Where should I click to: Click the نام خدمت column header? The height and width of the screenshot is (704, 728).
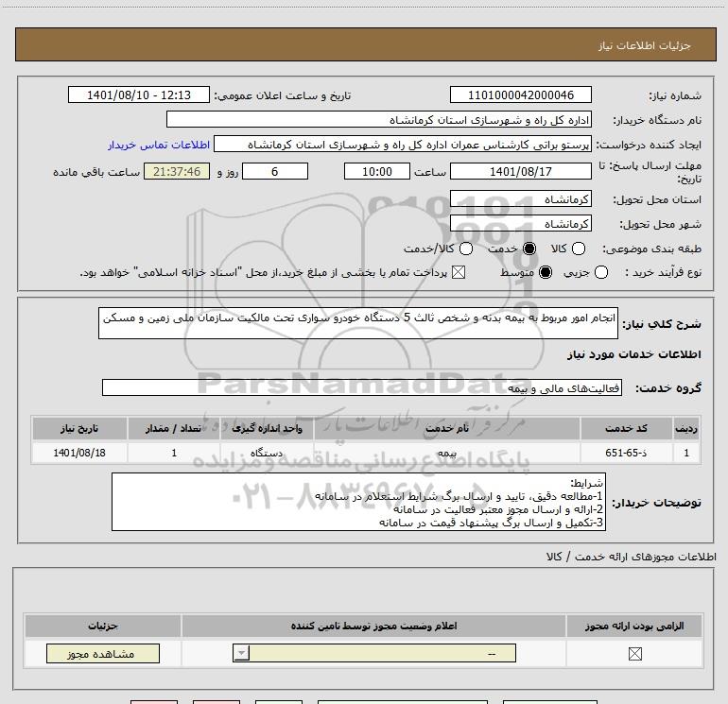447,428
